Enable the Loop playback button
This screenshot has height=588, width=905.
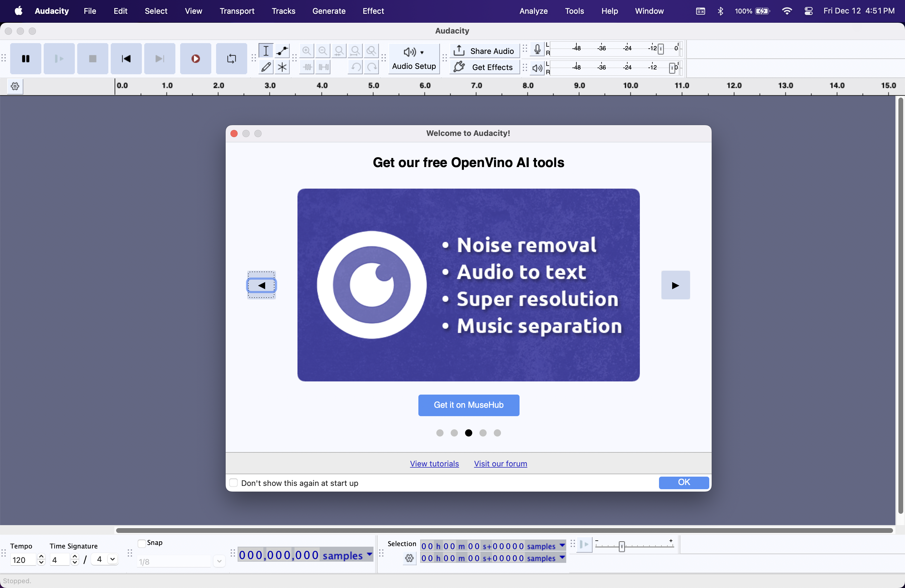point(231,59)
